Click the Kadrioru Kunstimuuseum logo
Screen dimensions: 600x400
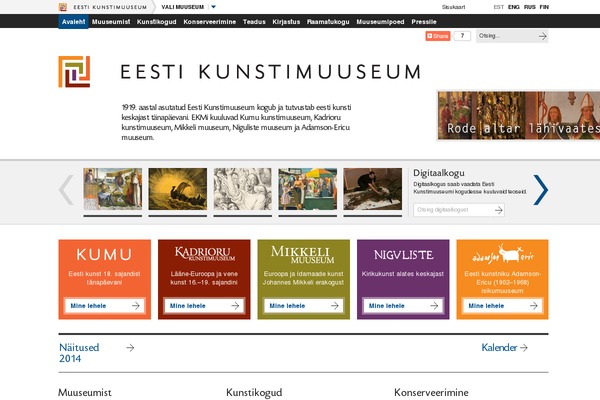click(204, 254)
